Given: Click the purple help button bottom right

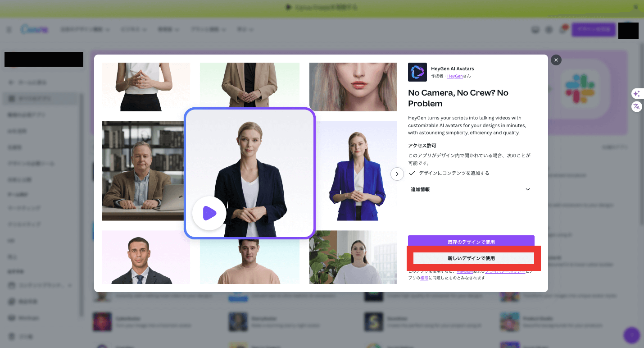Looking at the screenshot, I should (x=632, y=335).
